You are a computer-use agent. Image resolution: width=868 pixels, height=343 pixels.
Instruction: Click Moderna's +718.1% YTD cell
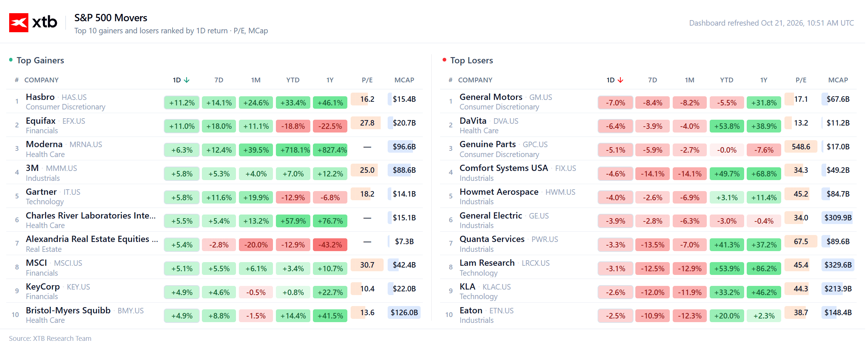coord(293,150)
